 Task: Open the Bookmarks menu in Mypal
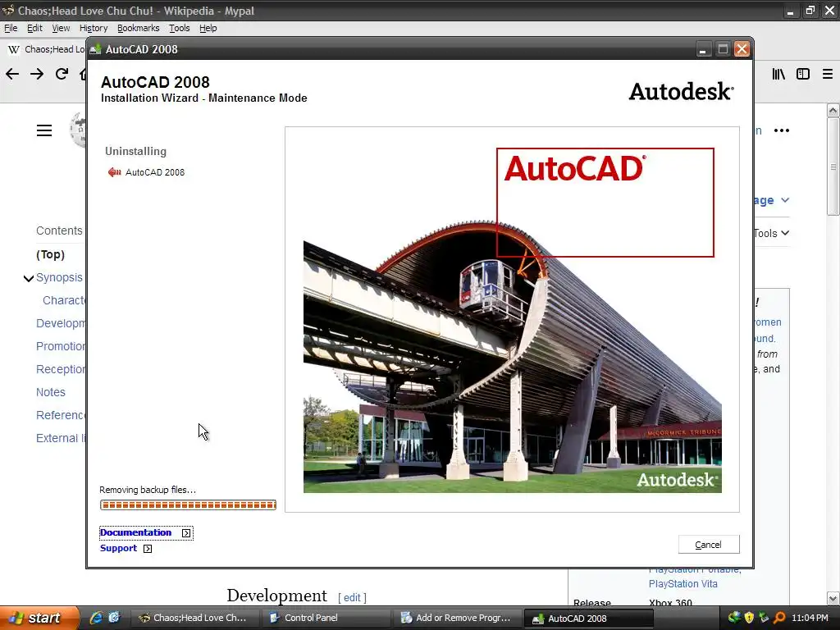coord(138,28)
